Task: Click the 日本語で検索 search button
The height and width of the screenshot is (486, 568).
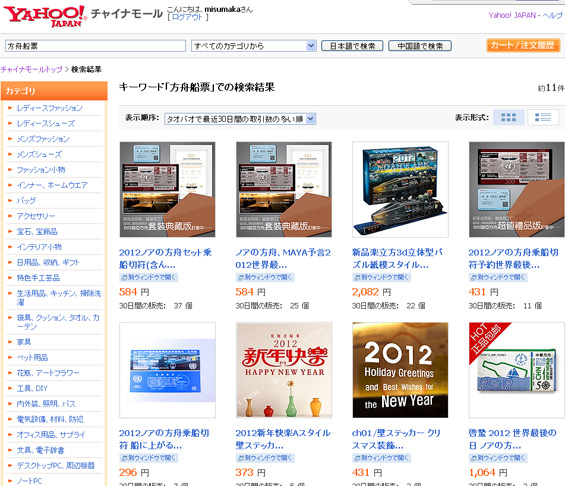Action: pyautogui.click(x=352, y=46)
